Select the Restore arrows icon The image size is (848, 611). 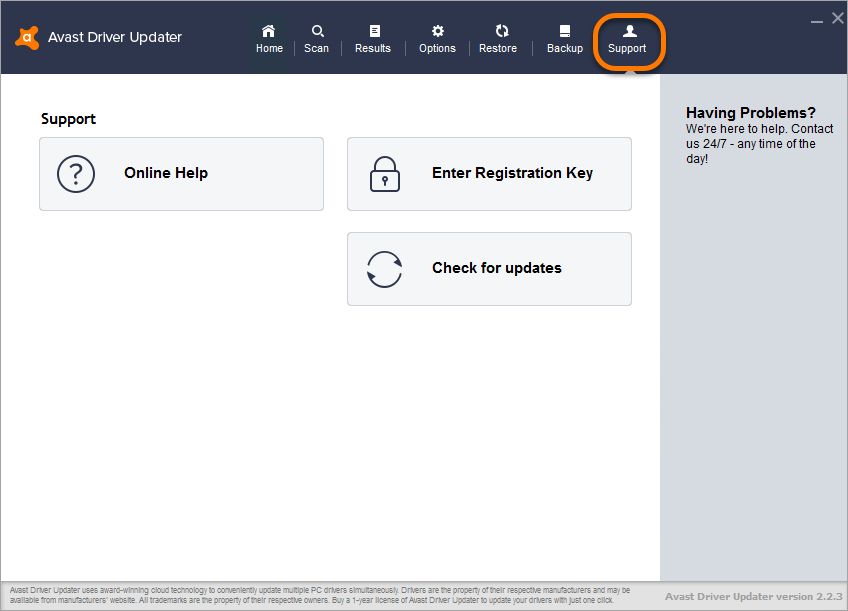(502, 31)
